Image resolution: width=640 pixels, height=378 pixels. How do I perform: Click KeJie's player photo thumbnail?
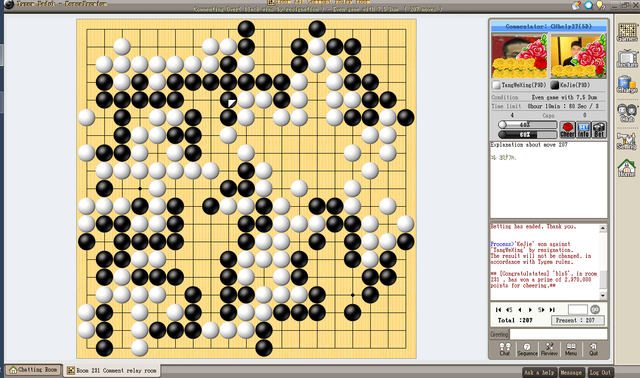pos(578,56)
